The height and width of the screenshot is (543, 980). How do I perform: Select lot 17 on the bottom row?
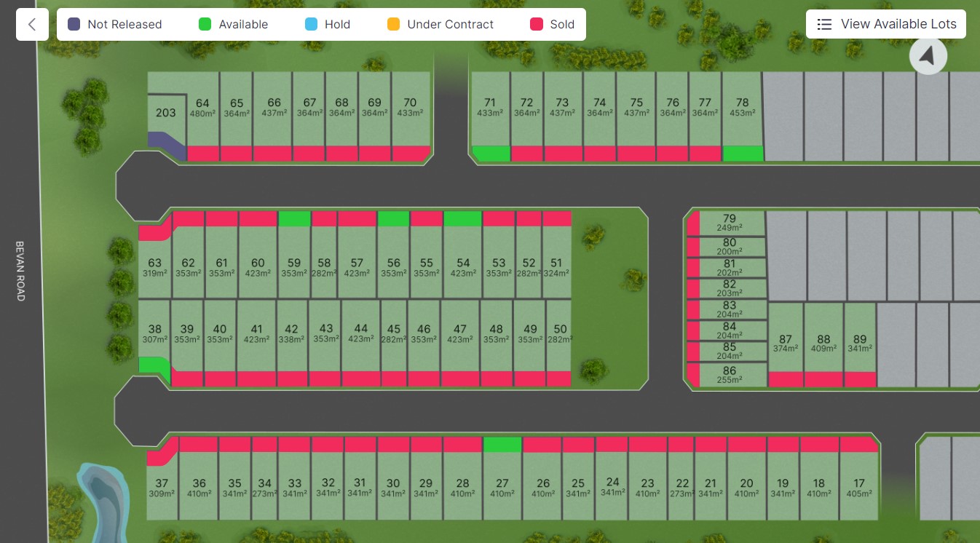coord(859,486)
